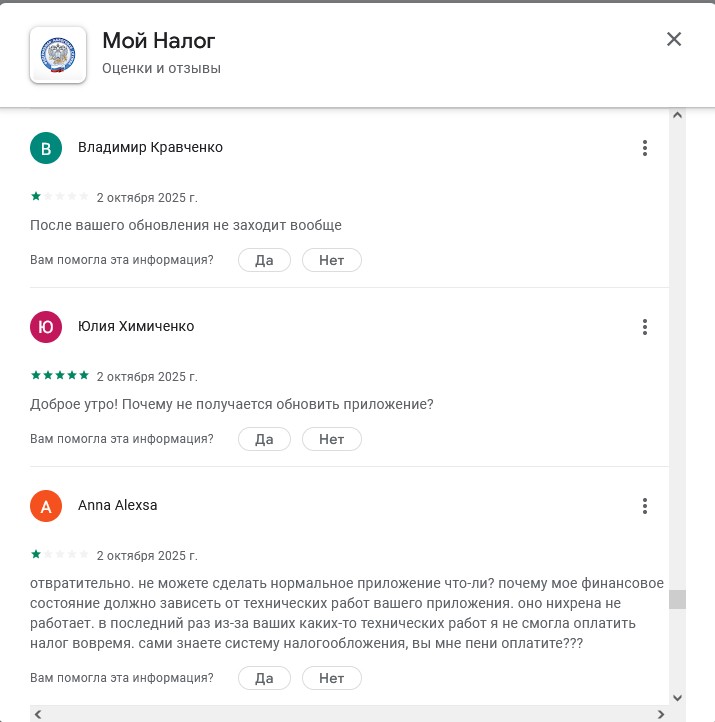The image size is (715, 722).
Task: Open options menu for Anna Alexsa's review
Action: pyautogui.click(x=645, y=506)
